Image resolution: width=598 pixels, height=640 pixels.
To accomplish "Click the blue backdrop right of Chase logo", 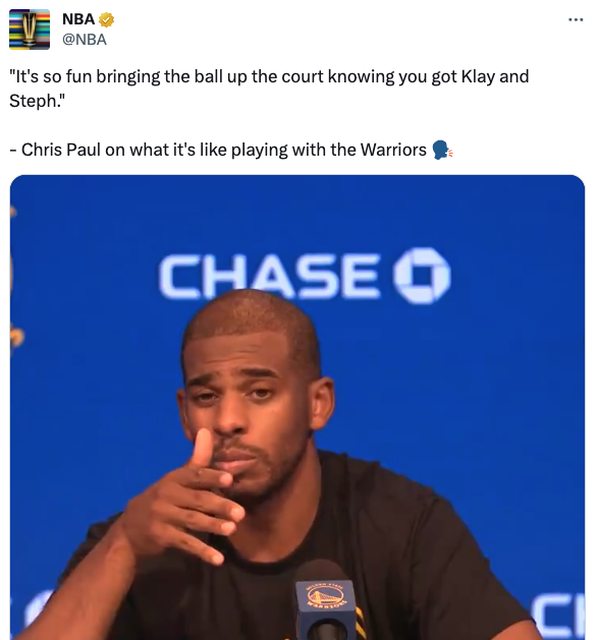I will pyautogui.click(x=518, y=276).
